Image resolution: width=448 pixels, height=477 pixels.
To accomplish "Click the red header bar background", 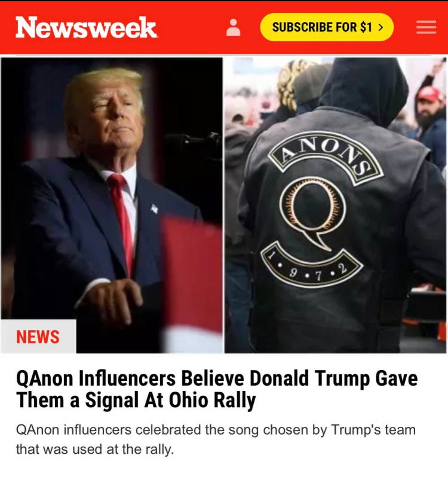I will click(192, 45).
